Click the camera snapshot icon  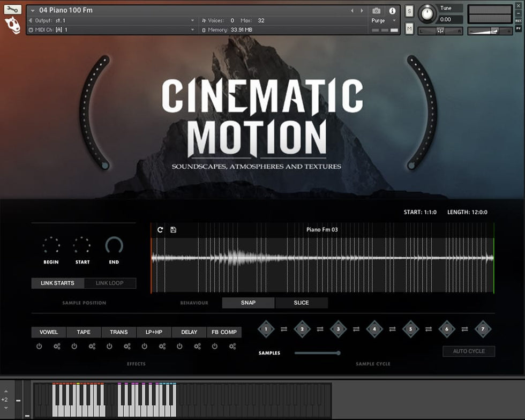377,11
